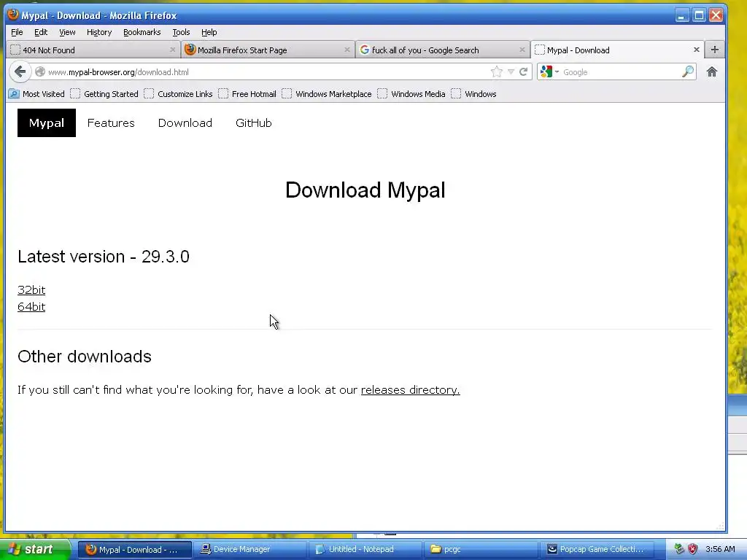Click the Google search input box
747x560 pixels.
pos(620,72)
